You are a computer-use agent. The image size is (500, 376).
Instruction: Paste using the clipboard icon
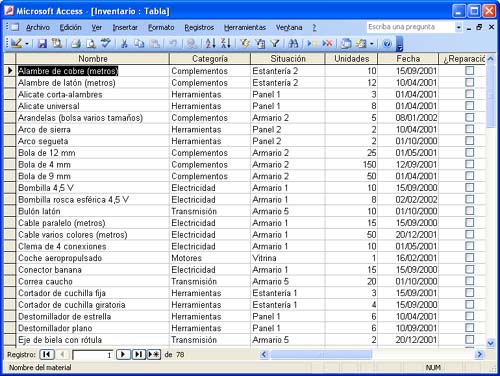click(154, 43)
